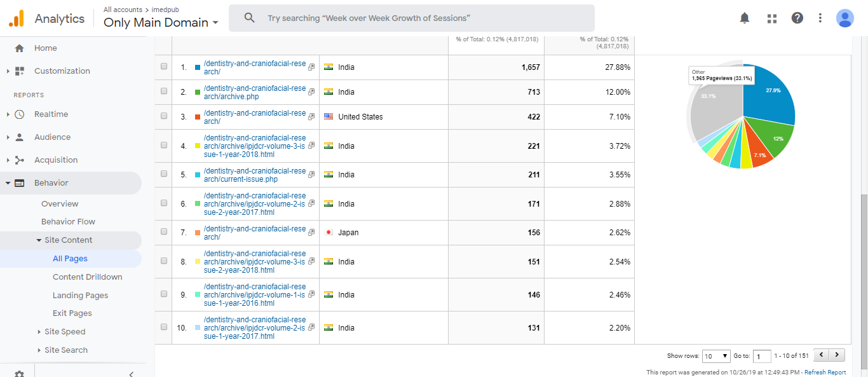Screen dimensions: 868x377
Task: Go to next page of results
Action: click(x=838, y=355)
